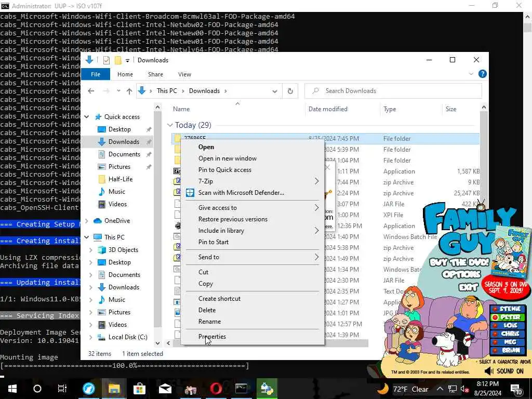This screenshot has width=532, height=399.
Task: Click the Back arrow in Explorer
Action: 91,91
